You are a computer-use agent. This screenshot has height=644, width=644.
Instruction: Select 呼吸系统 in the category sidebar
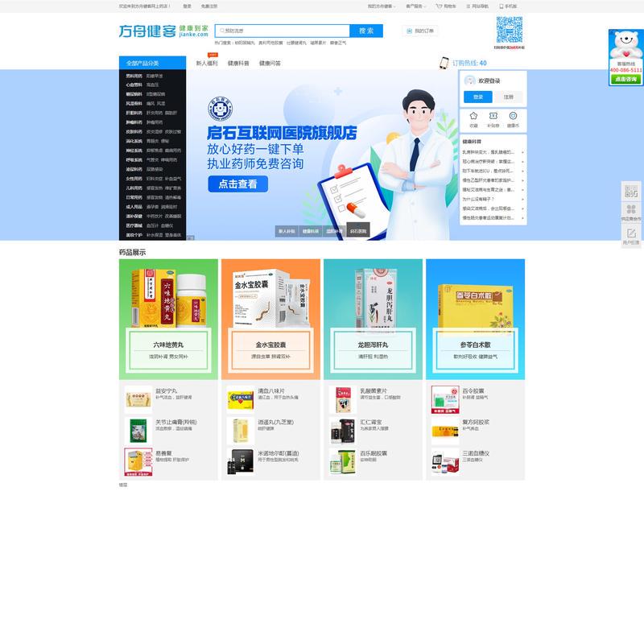point(134,159)
